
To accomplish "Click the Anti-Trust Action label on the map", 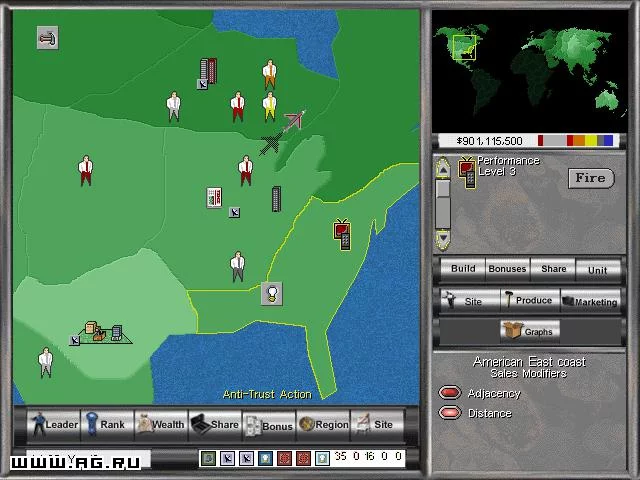I will coord(267,394).
